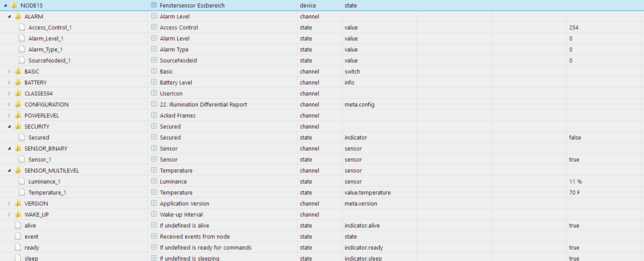Click the SENSOR_BINARY folder icon
This screenshot has height=261, width=644.
pyautogui.click(x=18, y=148)
